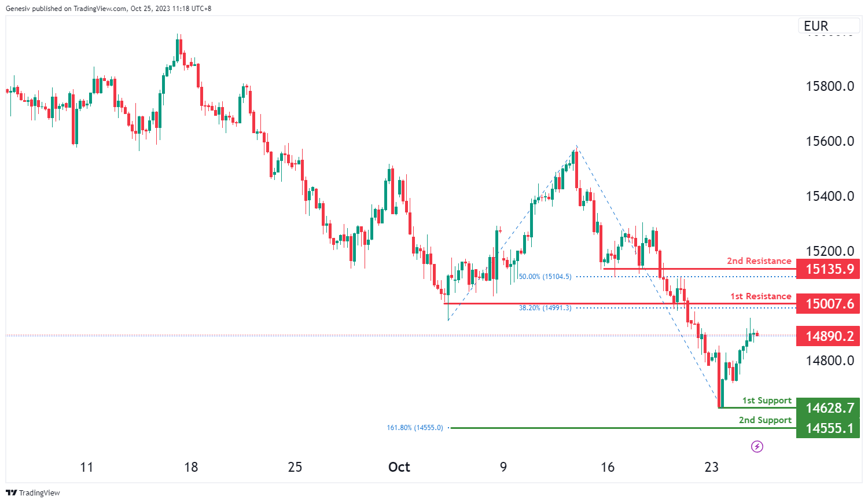Click the 38.20% (14991.3) Fibonacci label
868x503 pixels.
[545, 308]
